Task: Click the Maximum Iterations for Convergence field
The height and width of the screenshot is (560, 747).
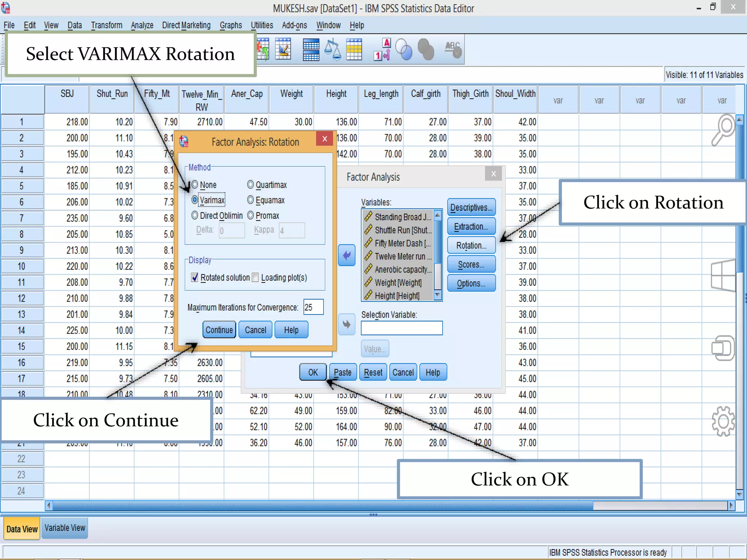Action: [x=313, y=307]
